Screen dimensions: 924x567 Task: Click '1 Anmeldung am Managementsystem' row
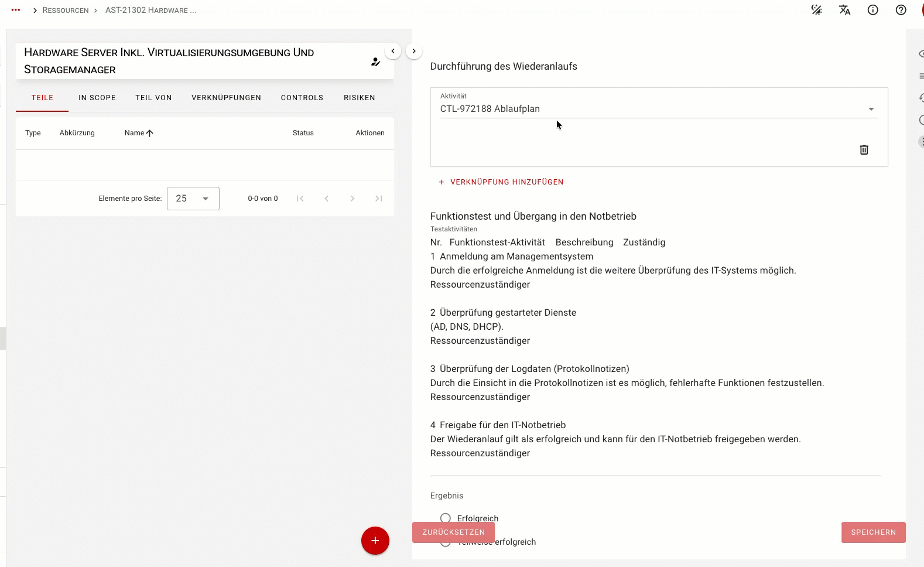click(512, 257)
